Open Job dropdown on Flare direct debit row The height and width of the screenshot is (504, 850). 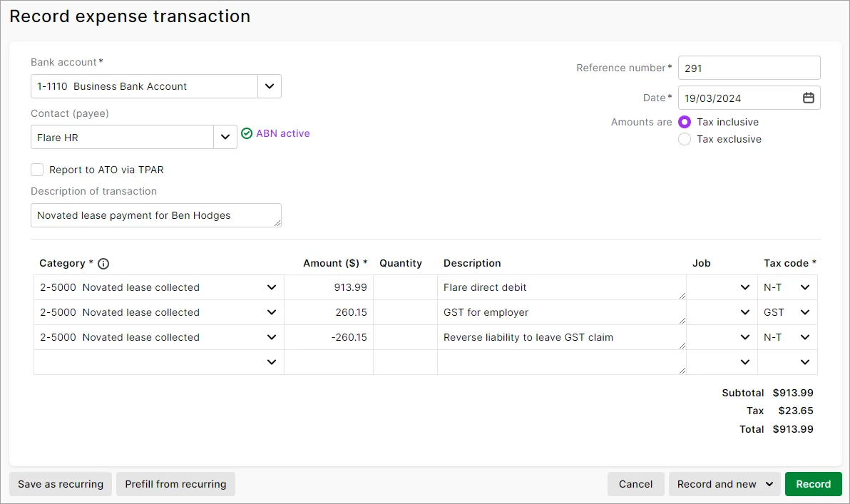745,287
